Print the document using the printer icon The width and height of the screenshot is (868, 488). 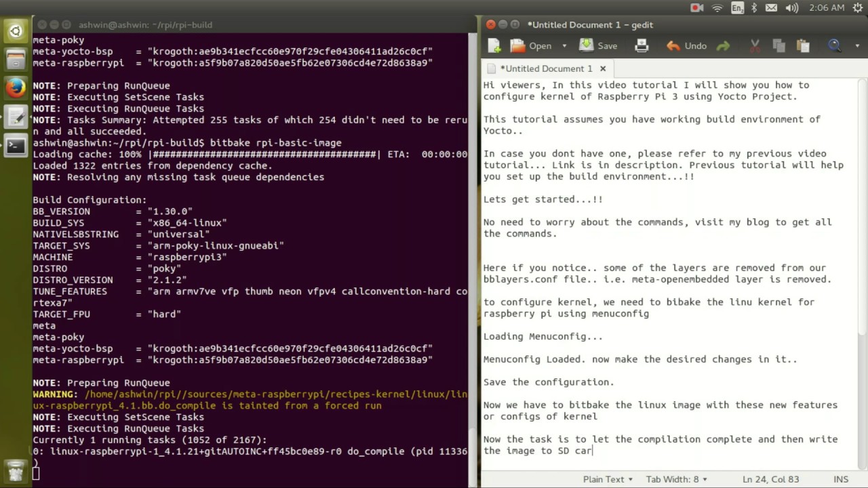(x=642, y=45)
